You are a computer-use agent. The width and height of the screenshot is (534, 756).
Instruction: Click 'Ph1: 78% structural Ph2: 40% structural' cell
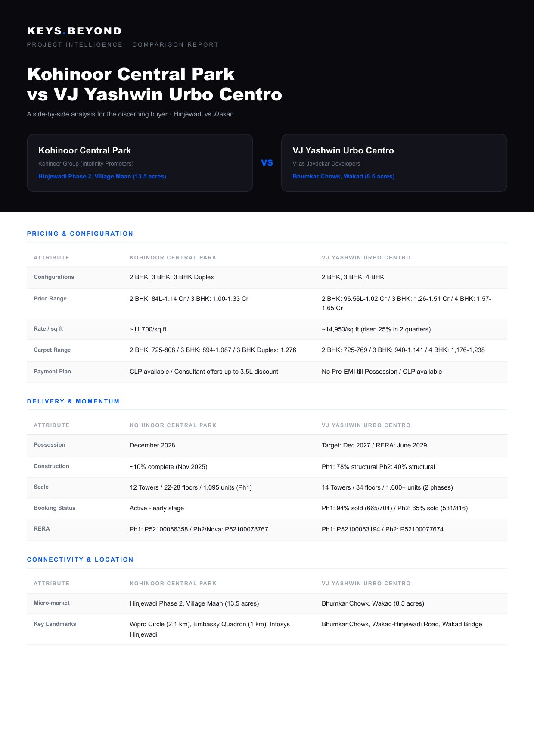click(378, 467)
